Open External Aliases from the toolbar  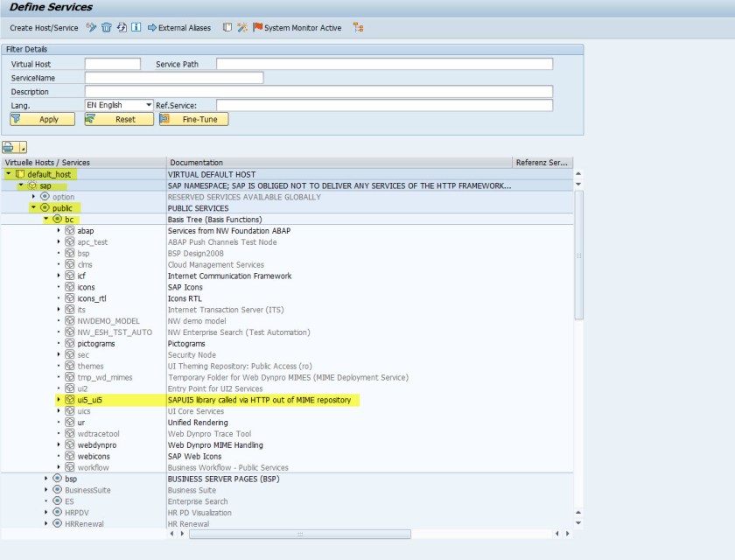[x=179, y=28]
